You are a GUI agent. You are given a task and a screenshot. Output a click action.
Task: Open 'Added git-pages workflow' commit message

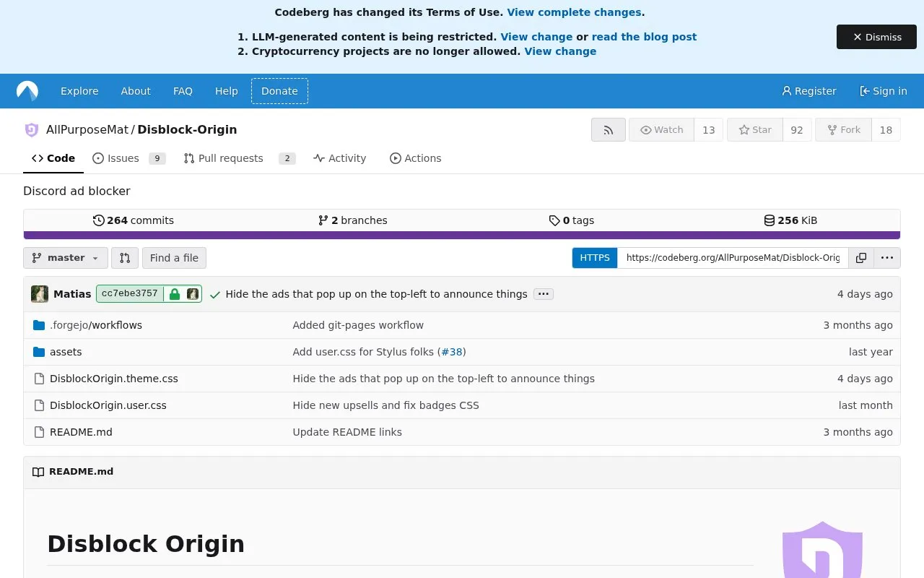coord(358,325)
